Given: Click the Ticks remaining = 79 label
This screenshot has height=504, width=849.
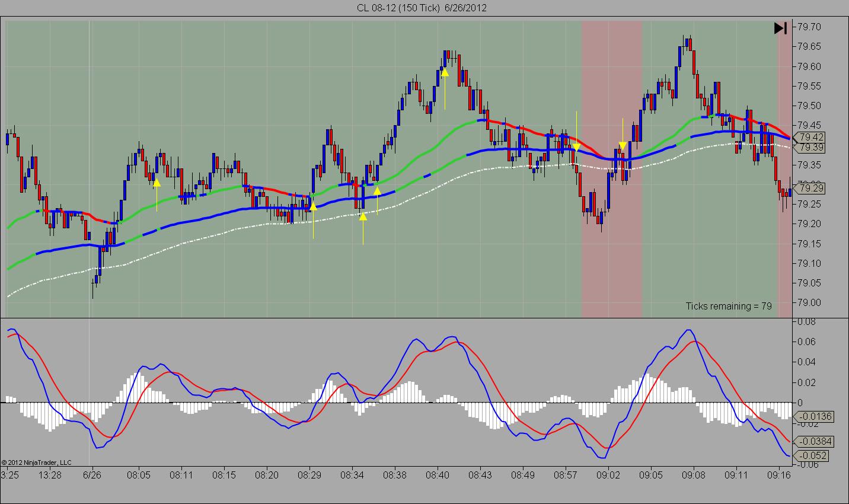Looking at the screenshot, I should 729,306.
